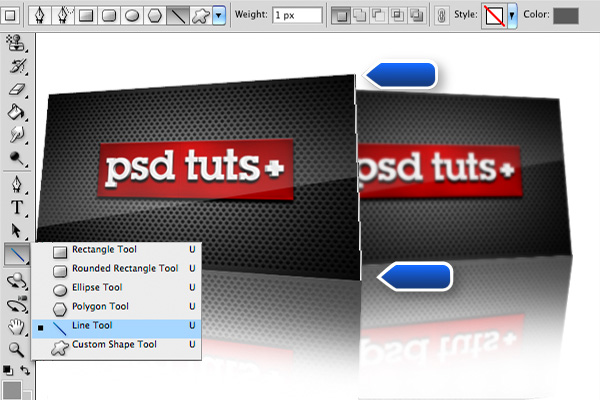The width and height of the screenshot is (600, 400).
Task: Select Intersect shape areas mode
Action: [x=397, y=16]
